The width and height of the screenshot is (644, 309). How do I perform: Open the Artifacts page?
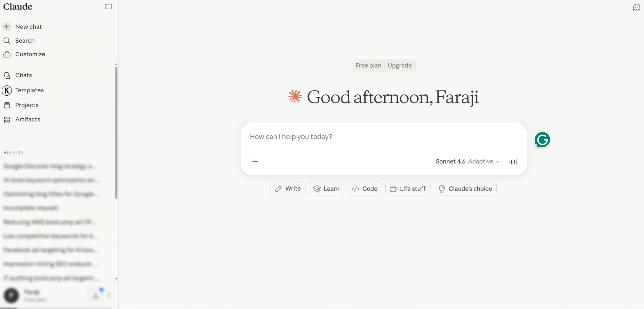click(27, 119)
